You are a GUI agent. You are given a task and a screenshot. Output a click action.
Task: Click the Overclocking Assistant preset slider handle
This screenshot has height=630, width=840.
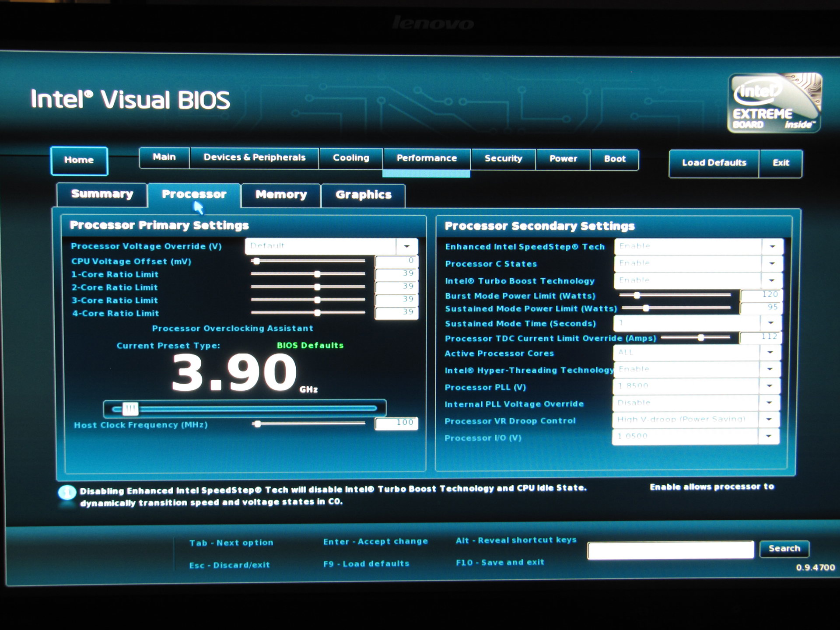[130, 409]
